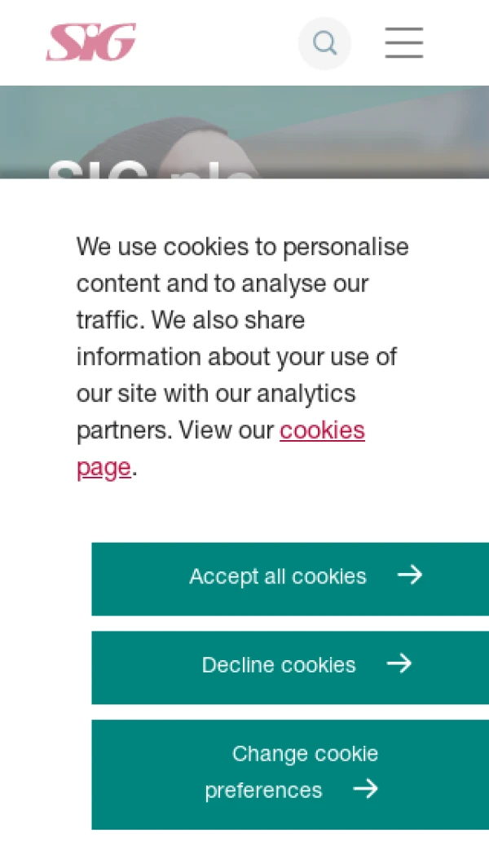Select the "We use cookies to personalise" line

243,247
